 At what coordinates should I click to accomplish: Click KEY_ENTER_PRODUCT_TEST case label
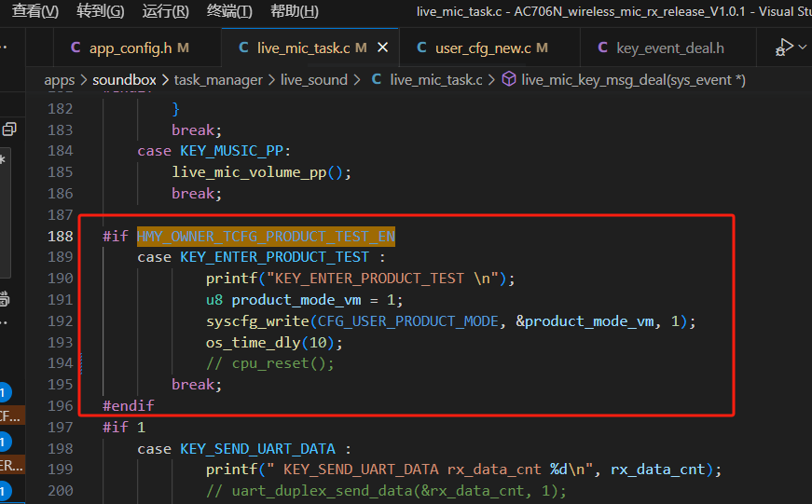(274, 257)
